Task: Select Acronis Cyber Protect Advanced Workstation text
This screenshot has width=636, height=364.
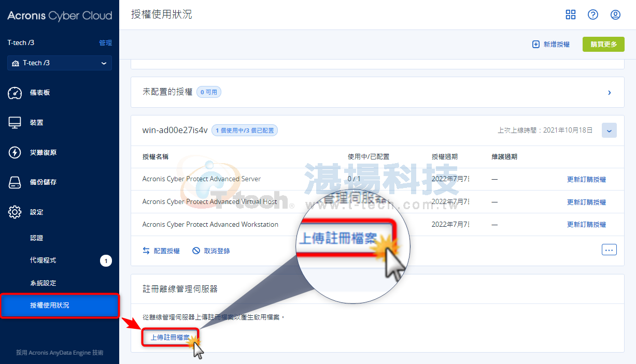Action: [x=210, y=224]
